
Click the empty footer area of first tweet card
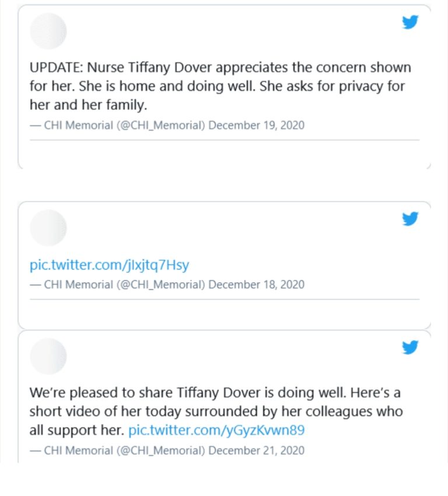pyautogui.click(x=225, y=154)
